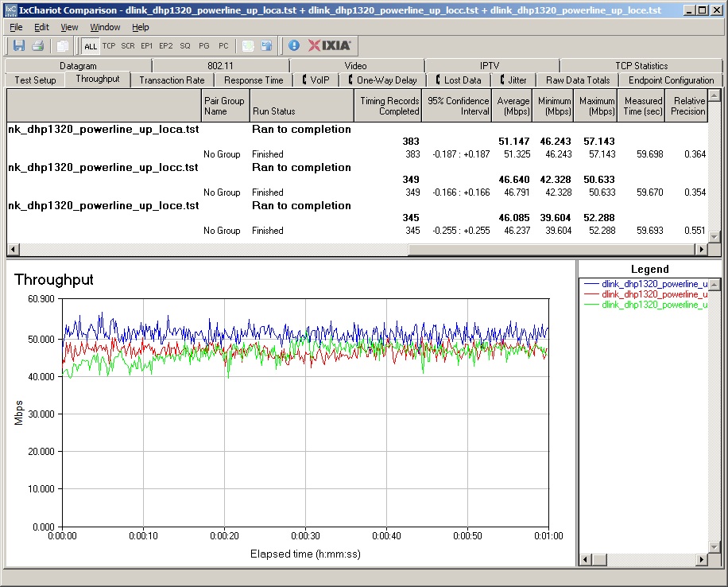This screenshot has height=587, width=728.
Task: Click the maximum value 50.633
Action: click(602, 192)
